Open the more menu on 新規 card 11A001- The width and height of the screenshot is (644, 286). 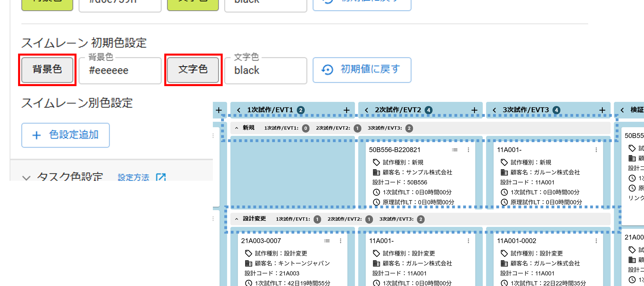tap(596, 150)
